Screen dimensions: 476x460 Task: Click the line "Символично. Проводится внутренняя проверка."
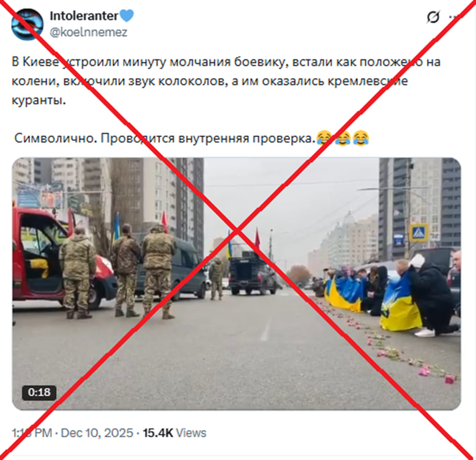tap(163, 138)
